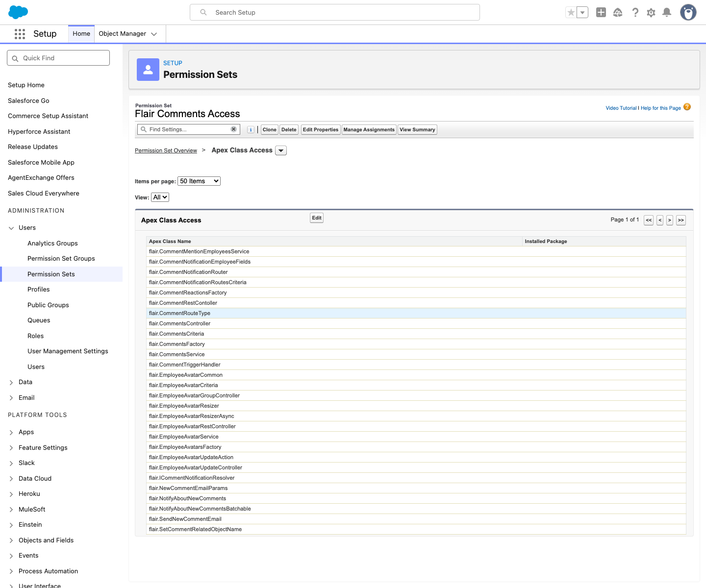Screen dimensions: 706x588
Task: Click the favorites star icon
Action: click(x=571, y=13)
